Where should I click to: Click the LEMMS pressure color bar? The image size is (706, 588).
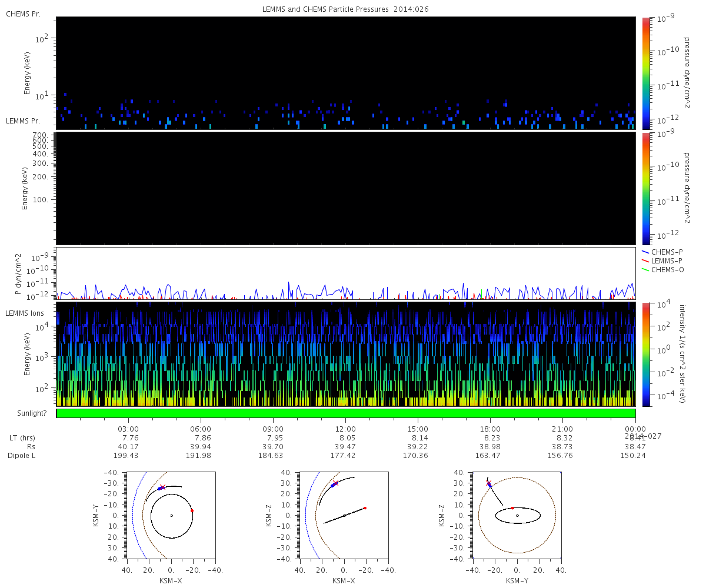point(645,188)
